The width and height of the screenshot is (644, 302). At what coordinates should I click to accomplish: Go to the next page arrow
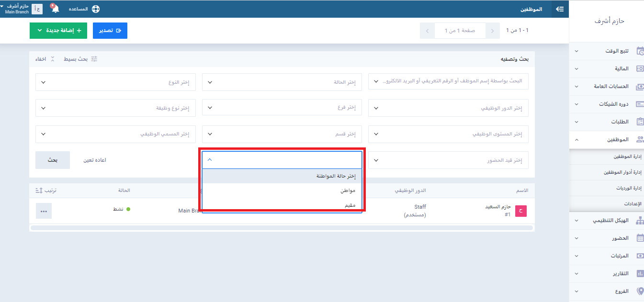click(428, 31)
